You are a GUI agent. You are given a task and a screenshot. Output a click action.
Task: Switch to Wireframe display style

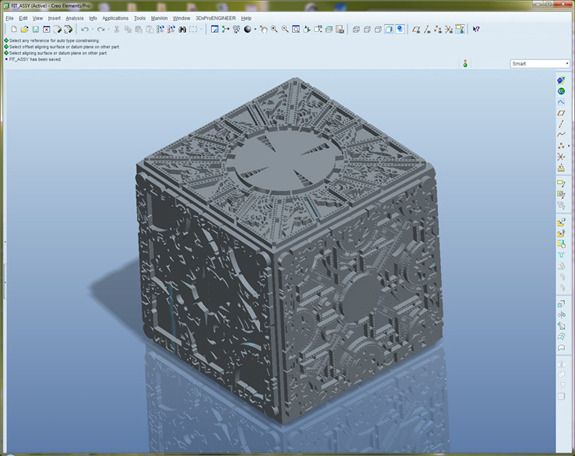pyautogui.click(x=356, y=29)
